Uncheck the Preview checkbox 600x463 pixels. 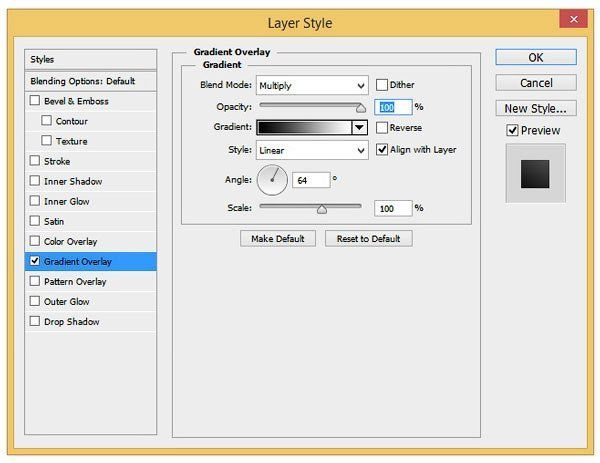pos(512,130)
